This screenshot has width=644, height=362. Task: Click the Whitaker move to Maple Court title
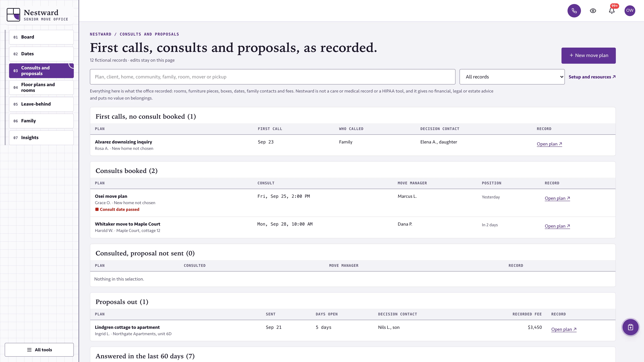[x=127, y=224]
